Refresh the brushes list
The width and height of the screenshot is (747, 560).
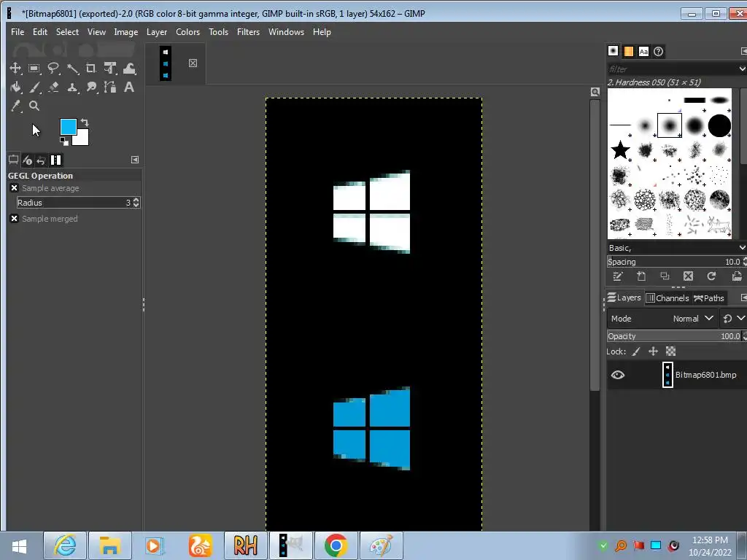coord(711,276)
